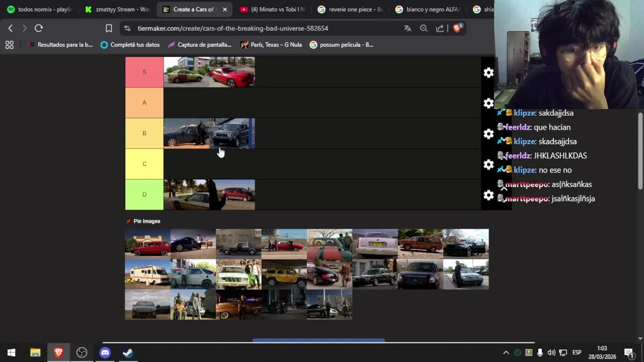Click the yellow C tier label
This screenshot has height=362, width=644.
[x=144, y=164]
